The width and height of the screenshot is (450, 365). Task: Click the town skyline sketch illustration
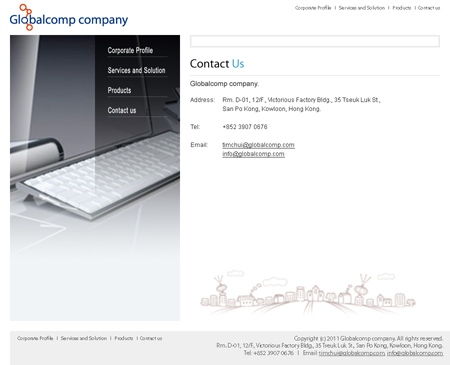point(307,293)
